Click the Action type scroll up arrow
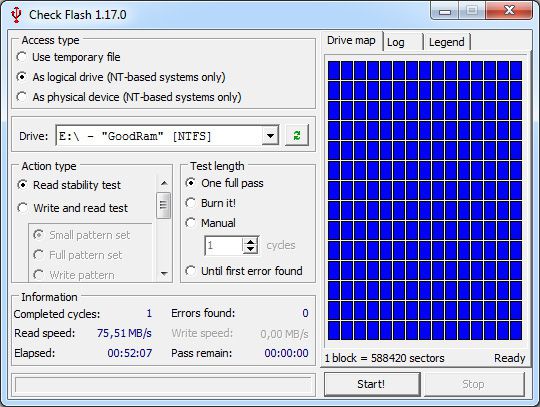The image size is (540, 407). pos(164,183)
